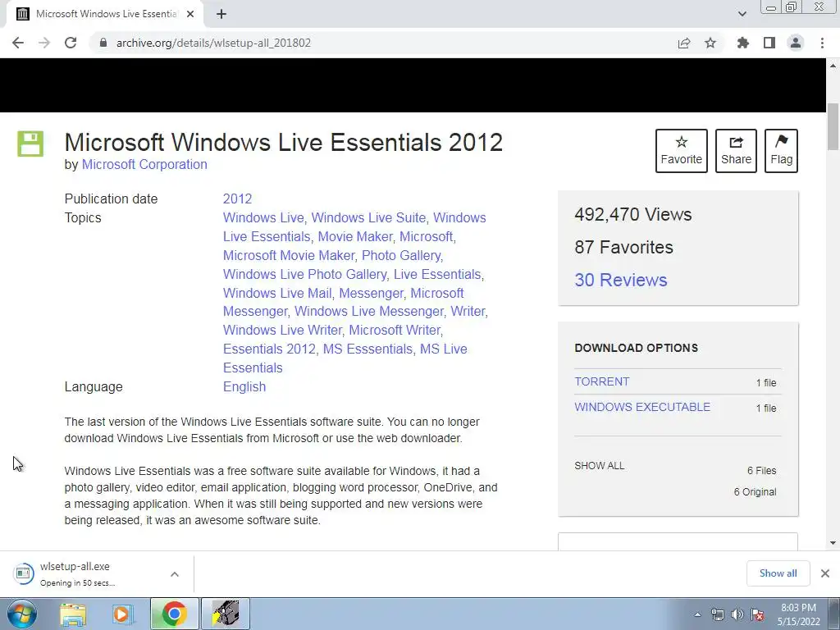Click the forward navigation arrow

tap(44, 43)
